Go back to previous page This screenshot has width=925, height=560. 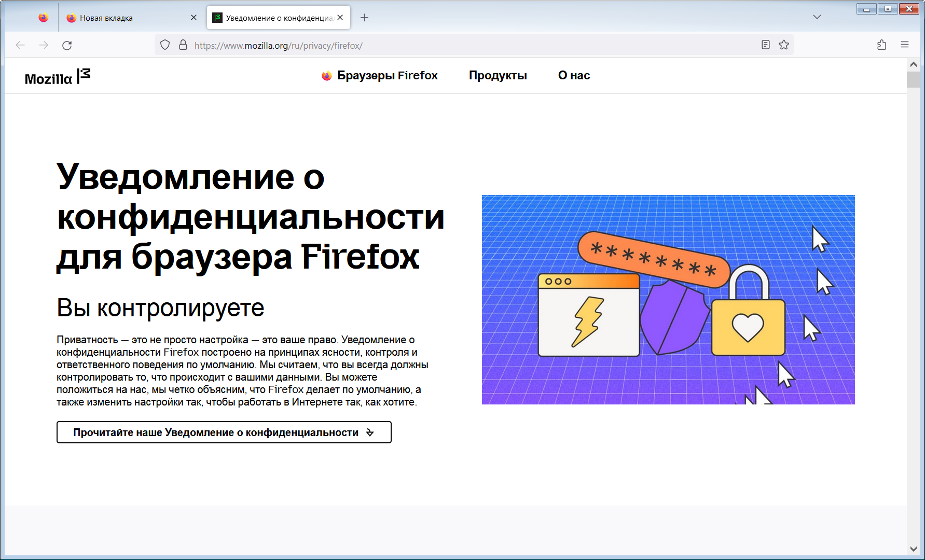click(x=20, y=46)
